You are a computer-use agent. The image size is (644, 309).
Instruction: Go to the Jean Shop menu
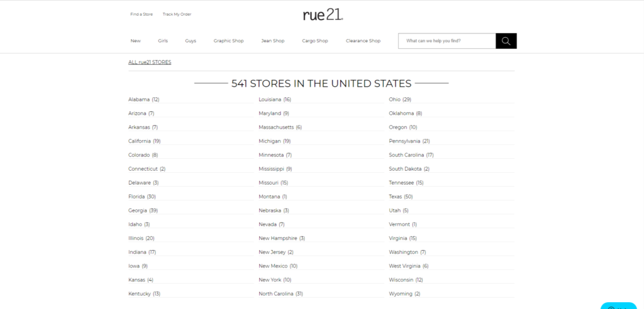point(273,41)
